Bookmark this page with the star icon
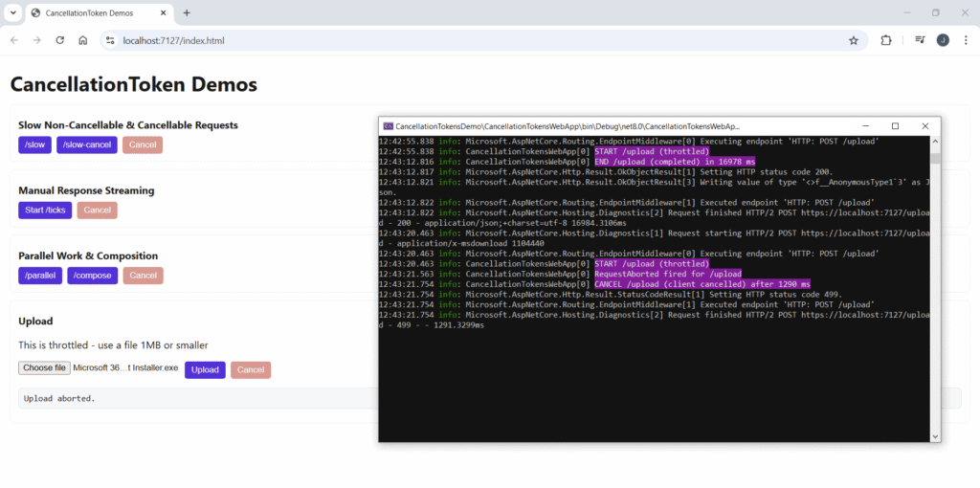This screenshot has width=980, height=488. (x=853, y=40)
